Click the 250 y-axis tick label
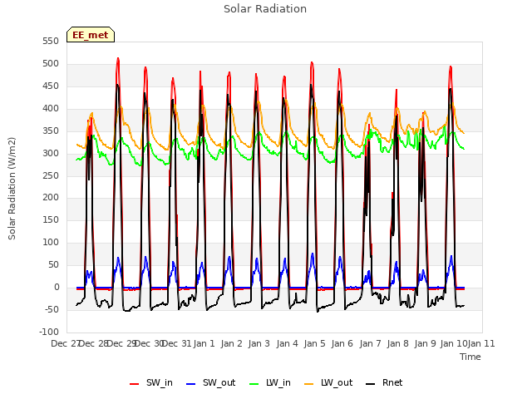 tap(51, 175)
